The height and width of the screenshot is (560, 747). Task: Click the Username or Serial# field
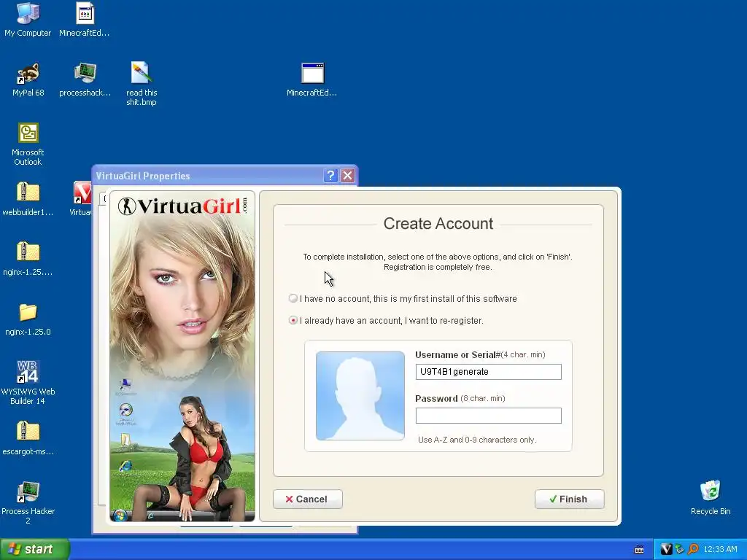pos(488,372)
